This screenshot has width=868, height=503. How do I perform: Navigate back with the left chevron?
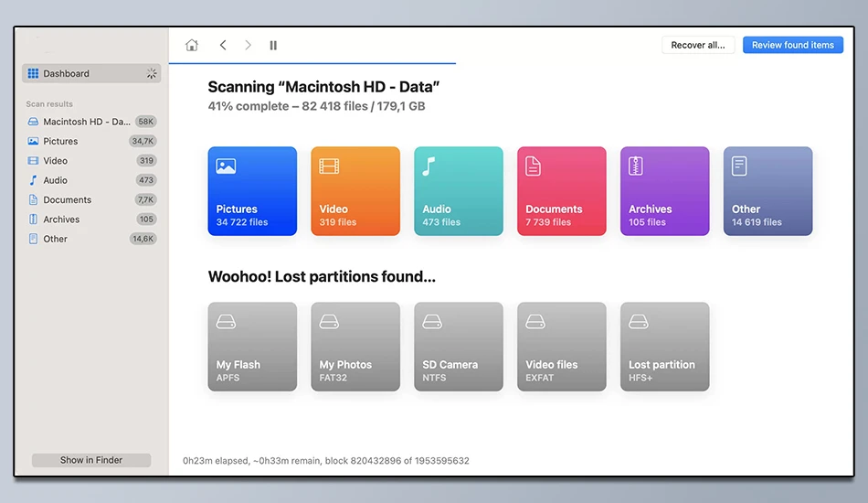tap(223, 45)
